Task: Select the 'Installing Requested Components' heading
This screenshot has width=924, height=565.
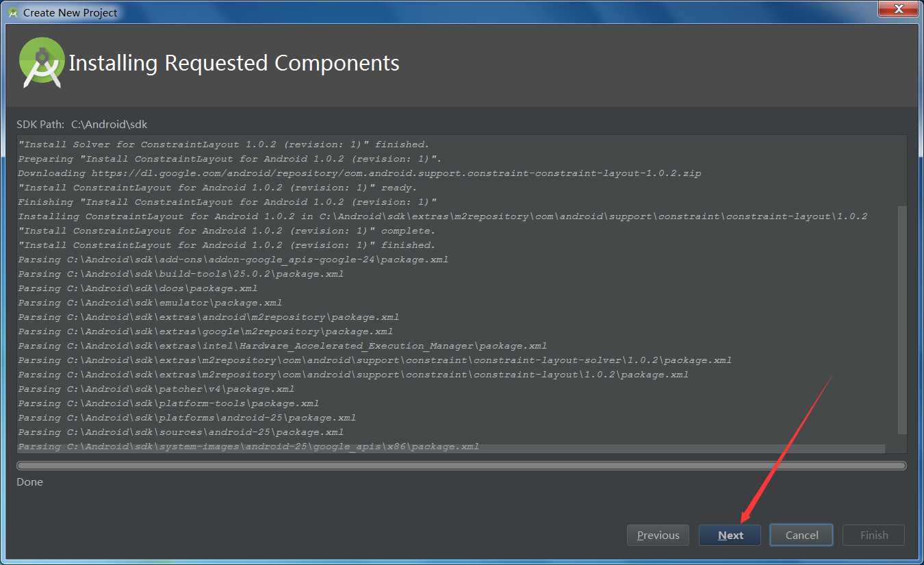Action: (234, 63)
